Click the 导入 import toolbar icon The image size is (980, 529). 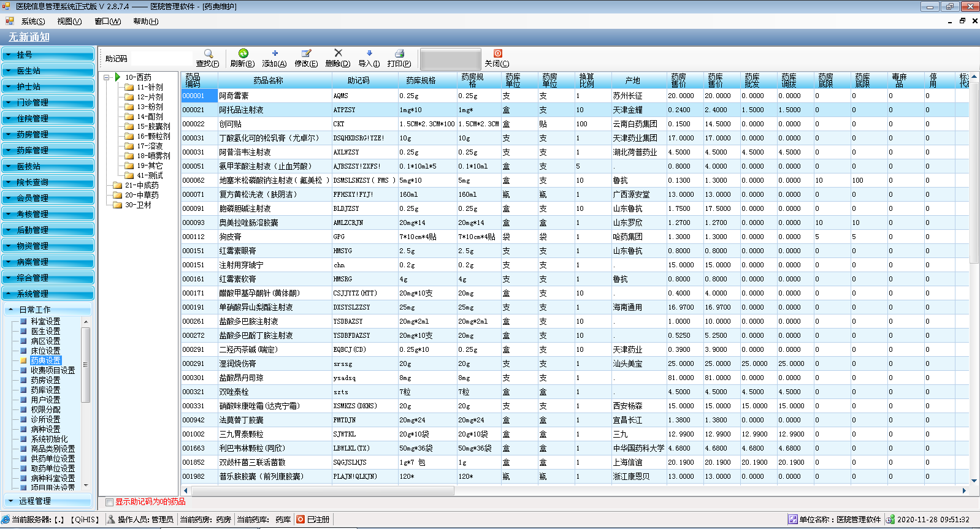coord(369,54)
